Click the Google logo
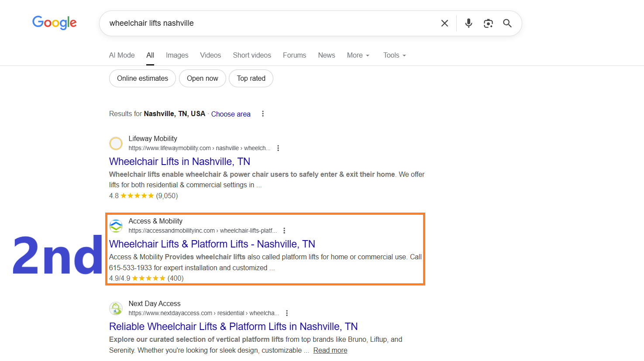Screen dimensions: 644x361 [55, 23]
